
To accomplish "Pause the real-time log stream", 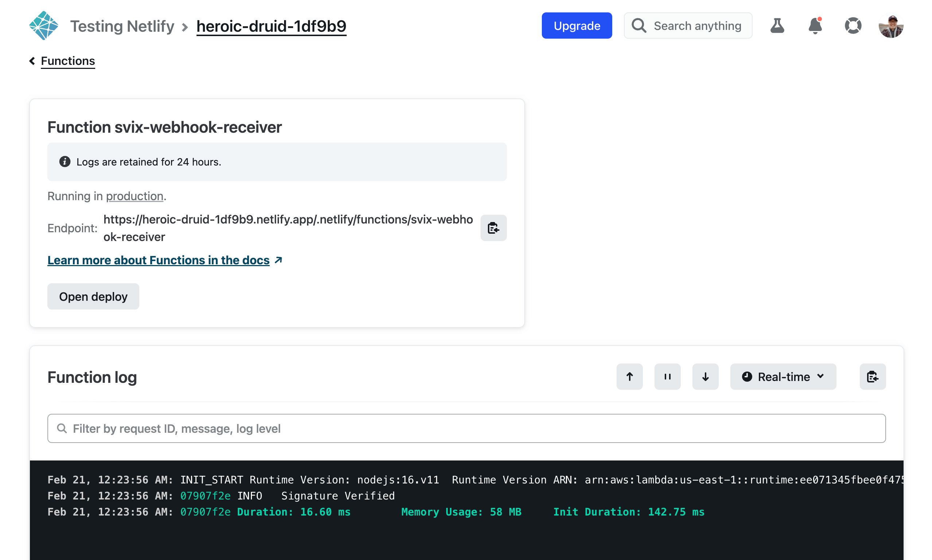I will (667, 377).
